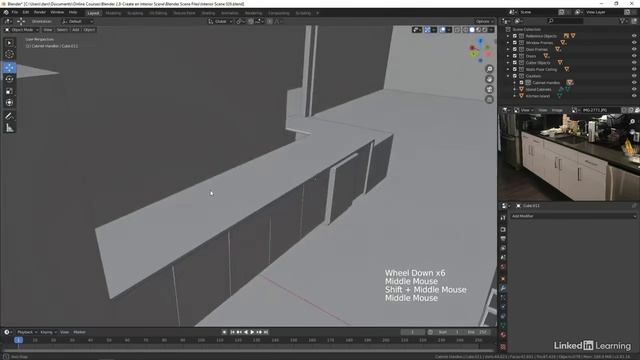Switch perspective/orthographic gizmo button
Screen dimensions: 640x360
(489, 100)
